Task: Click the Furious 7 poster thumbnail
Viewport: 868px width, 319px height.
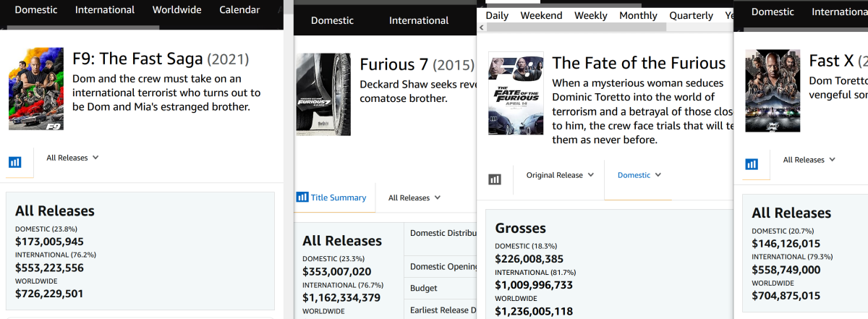Action: [323, 94]
